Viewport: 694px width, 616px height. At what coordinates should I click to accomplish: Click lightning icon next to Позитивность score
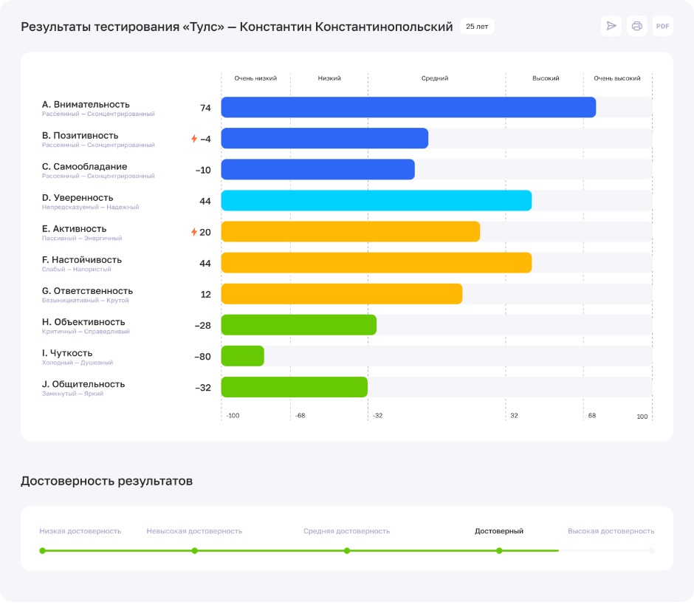point(194,139)
